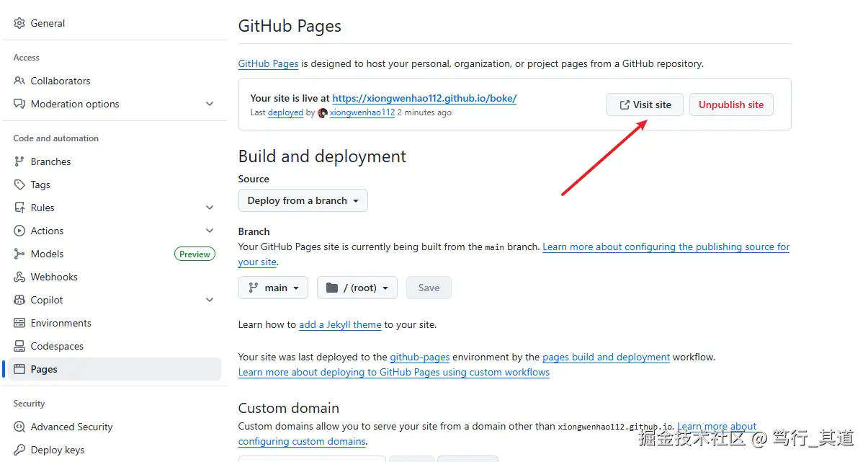Click the 'Custom domain' heading
Image resolution: width=868 pixels, height=462 pixels.
[x=289, y=408]
